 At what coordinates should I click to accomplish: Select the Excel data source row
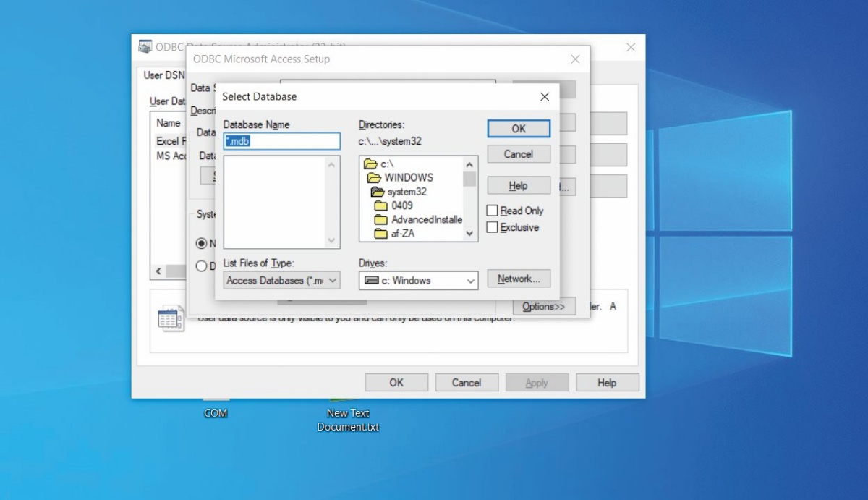171,141
